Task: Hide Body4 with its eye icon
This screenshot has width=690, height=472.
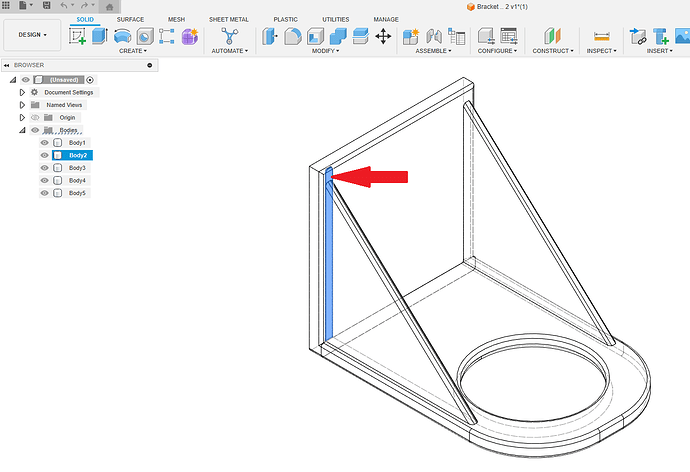Action: [x=44, y=180]
